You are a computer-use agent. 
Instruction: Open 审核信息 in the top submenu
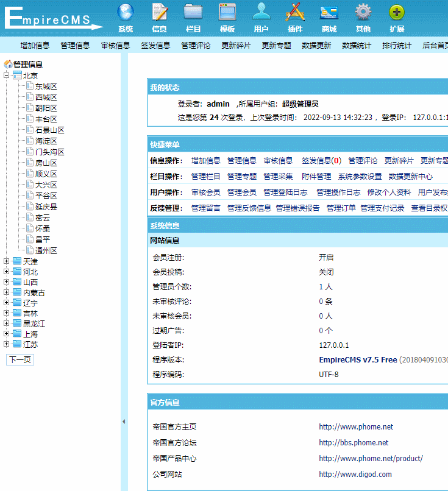[x=115, y=46]
